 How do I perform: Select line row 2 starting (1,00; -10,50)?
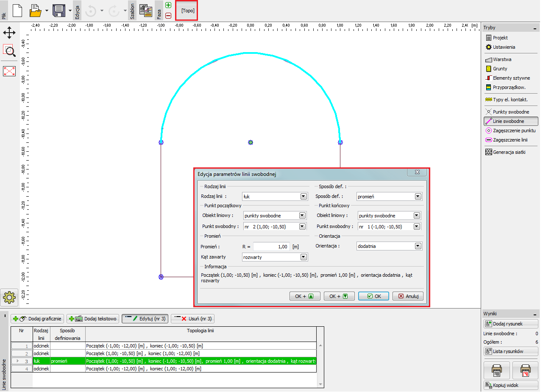point(164,353)
